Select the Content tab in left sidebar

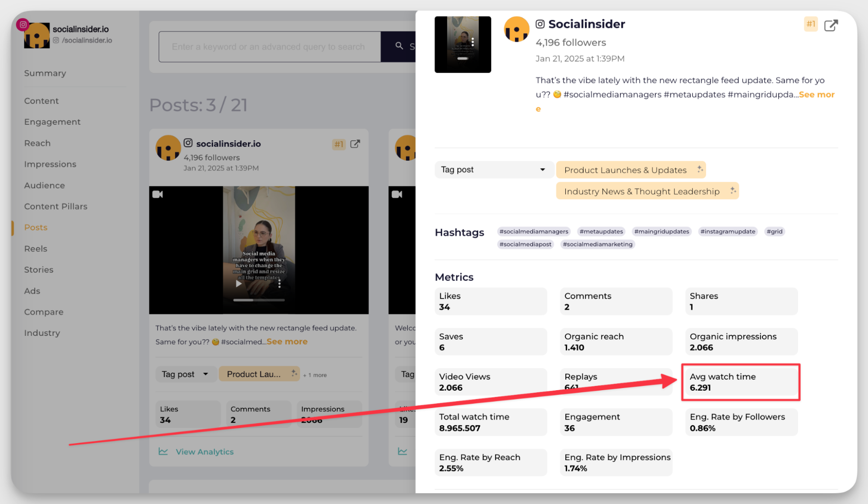(41, 100)
